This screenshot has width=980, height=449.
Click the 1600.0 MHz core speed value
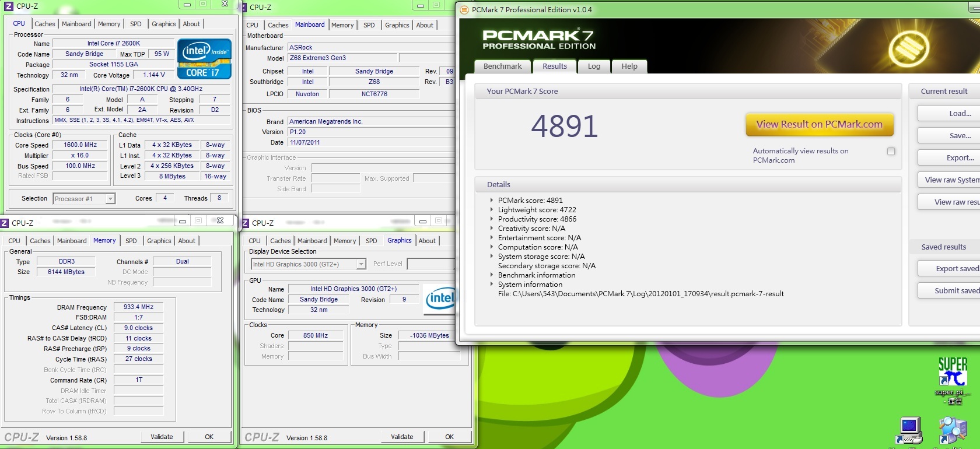[80, 145]
